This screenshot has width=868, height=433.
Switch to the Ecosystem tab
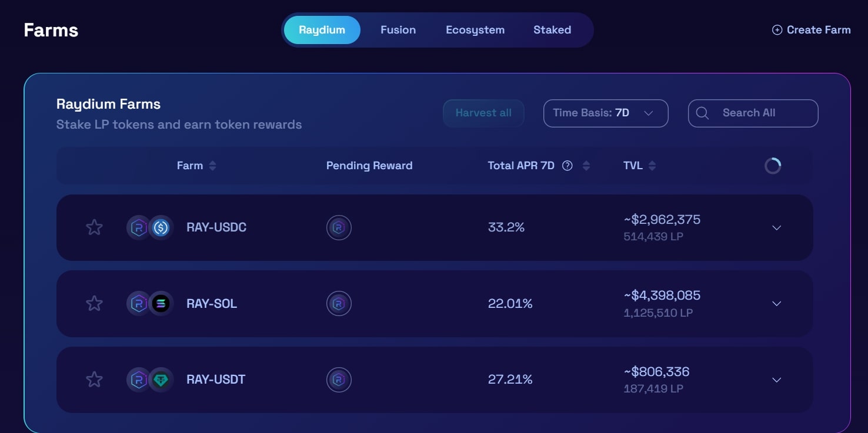click(475, 30)
